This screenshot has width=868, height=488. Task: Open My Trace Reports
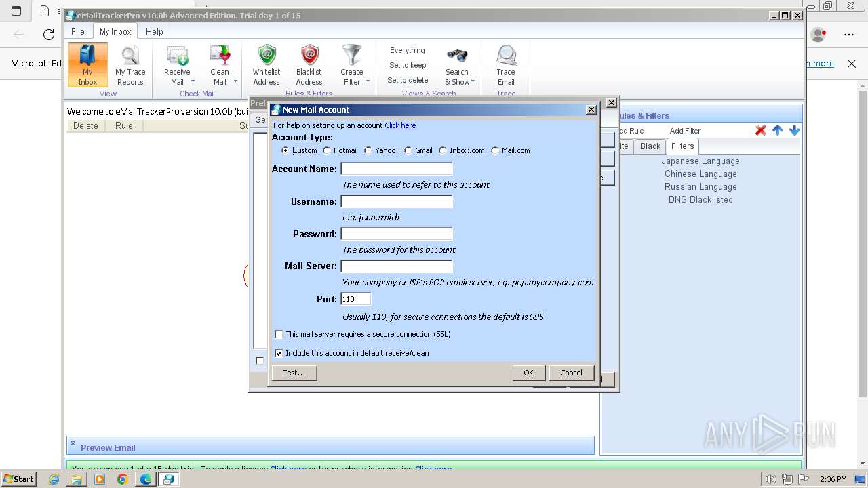(130, 64)
